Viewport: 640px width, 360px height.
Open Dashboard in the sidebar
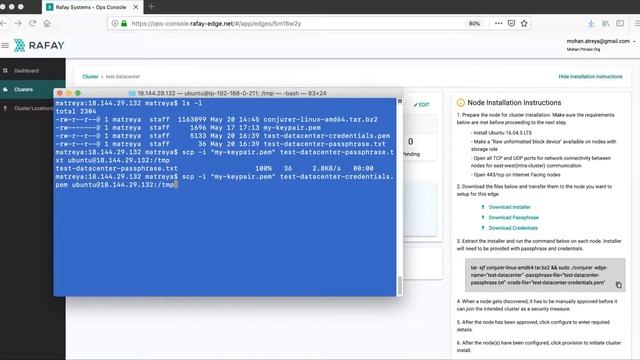tap(27, 71)
